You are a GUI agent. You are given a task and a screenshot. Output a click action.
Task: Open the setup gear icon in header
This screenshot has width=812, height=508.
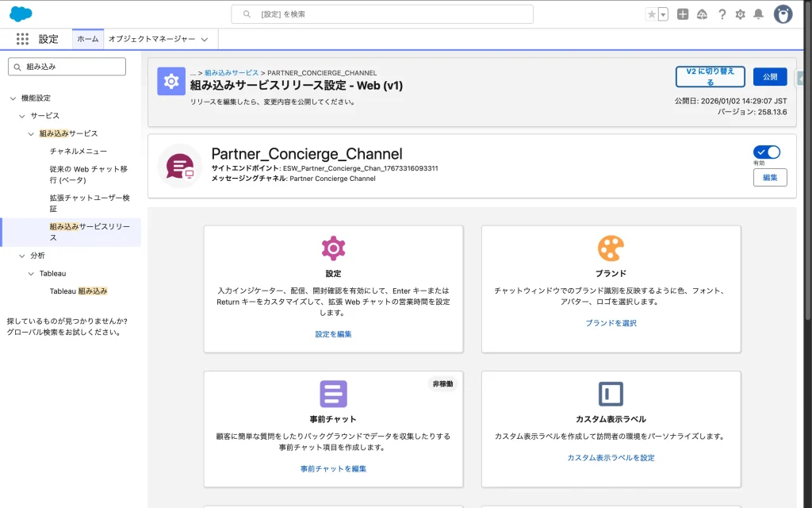pyautogui.click(x=740, y=14)
